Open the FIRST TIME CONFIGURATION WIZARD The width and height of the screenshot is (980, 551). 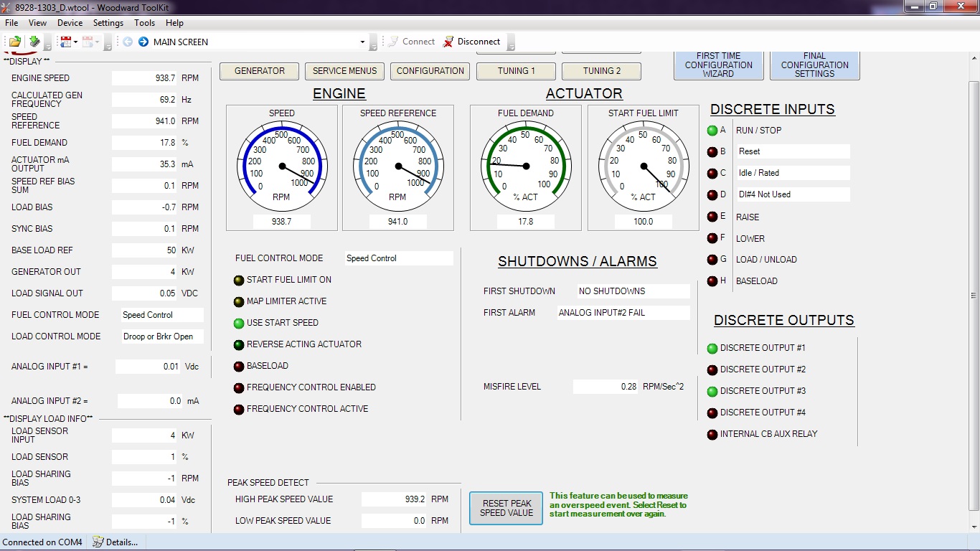718,64
